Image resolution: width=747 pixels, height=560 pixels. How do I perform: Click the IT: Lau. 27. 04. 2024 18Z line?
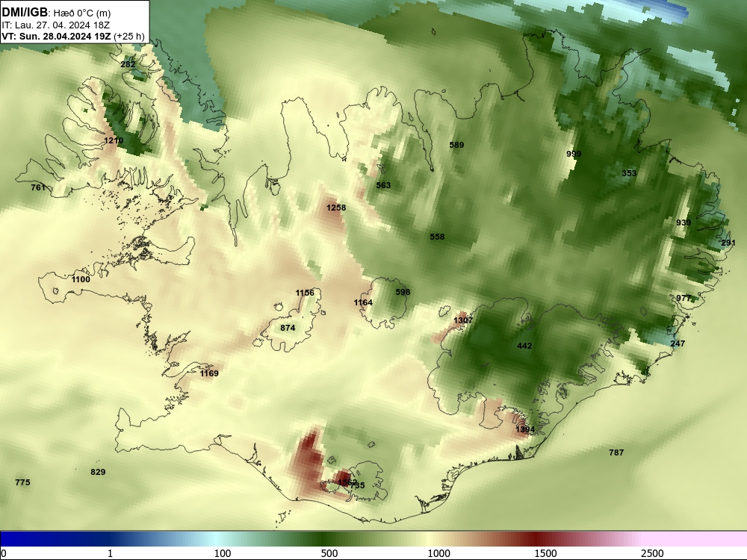tap(56, 25)
